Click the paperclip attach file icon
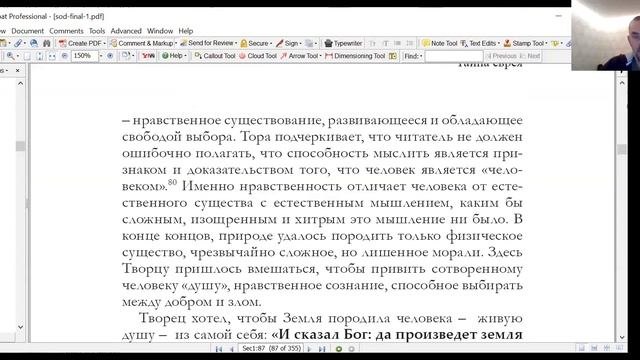The height and width of the screenshot is (360, 640). click(x=18, y=43)
